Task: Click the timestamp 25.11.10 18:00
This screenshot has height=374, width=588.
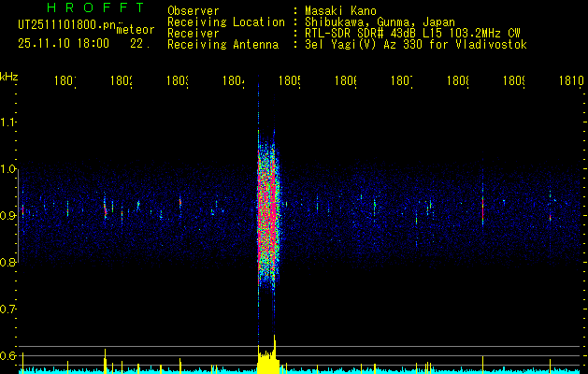Action: click(x=64, y=44)
